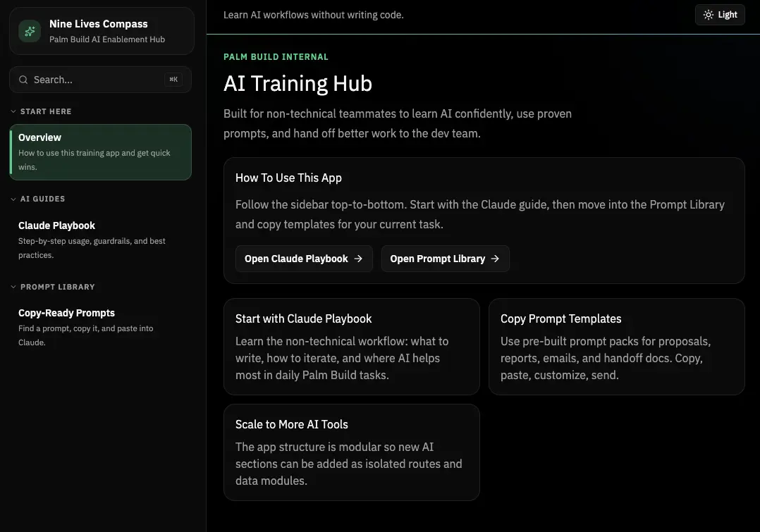
Task: Select the Overview sidebar item
Action: pyautogui.click(x=100, y=151)
